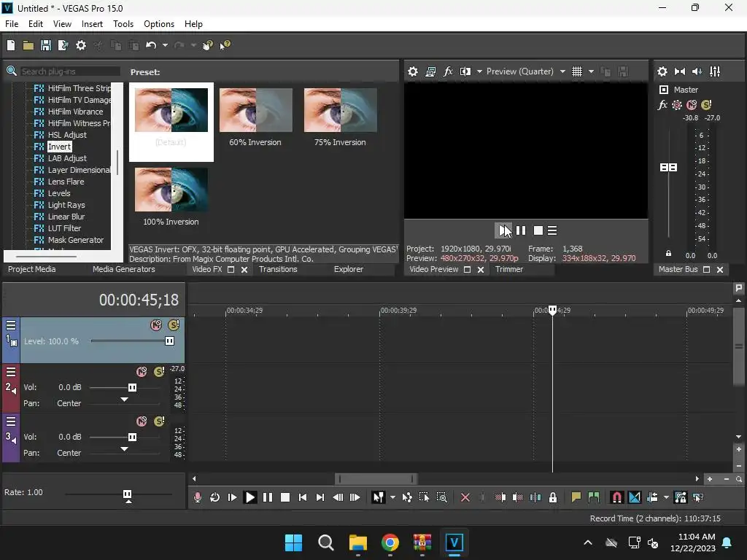Toggle Loop Playback in the transport bar
747x560 pixels.
215,497
